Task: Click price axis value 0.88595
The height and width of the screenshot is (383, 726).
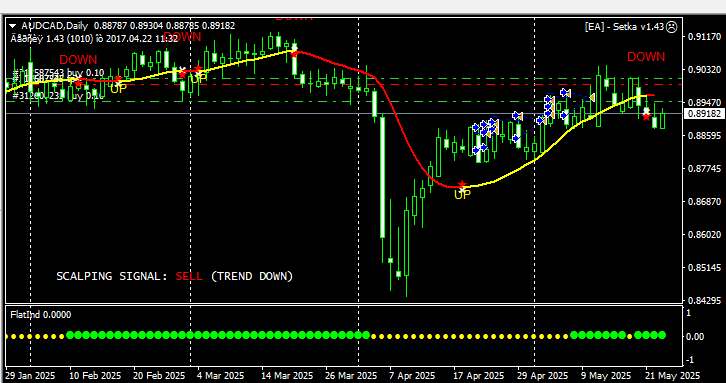Action: pos(704,135)
